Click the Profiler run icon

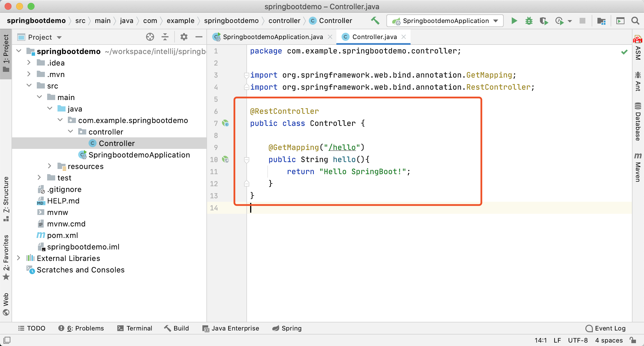coord(559,21)
